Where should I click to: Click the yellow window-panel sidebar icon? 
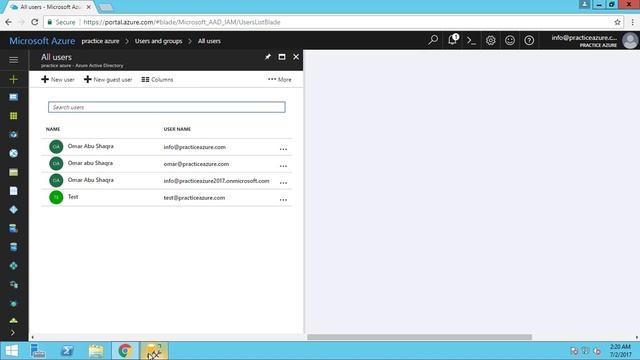(x=13, y=172)
